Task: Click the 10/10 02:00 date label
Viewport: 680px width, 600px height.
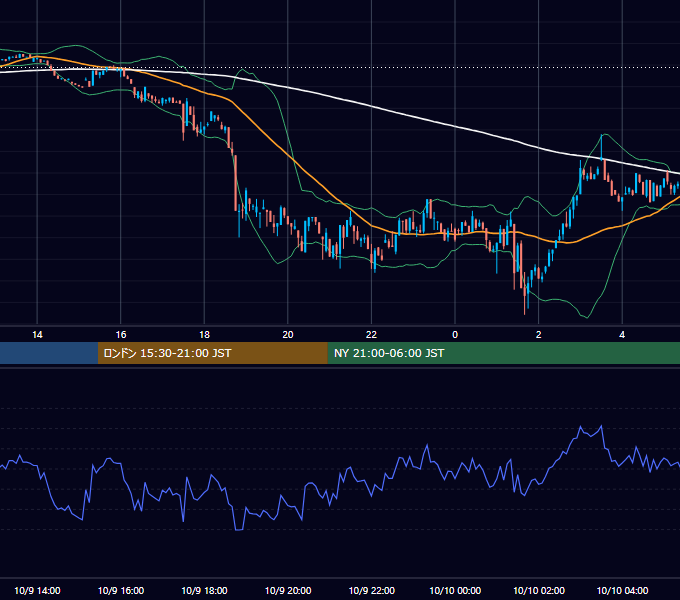Action: click(539, 590)
